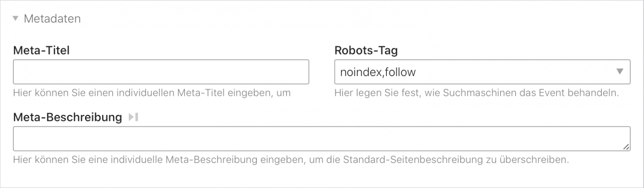
Task: Click the insert-tag icon beside Meta-Beschreibung
Action: (133, 117)
